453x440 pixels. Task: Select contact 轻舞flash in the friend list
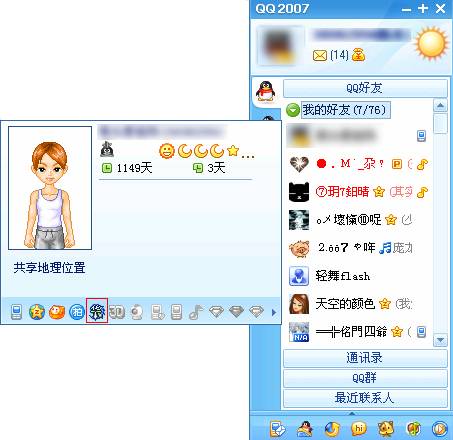coord(358,276)
